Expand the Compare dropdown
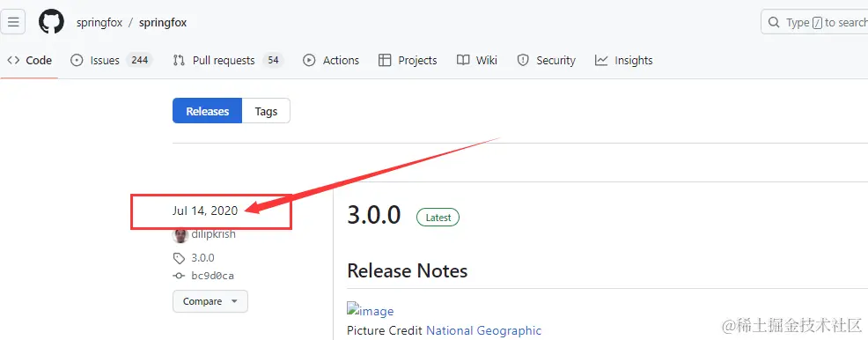This screenshot has height=340, width=868. 210,301
